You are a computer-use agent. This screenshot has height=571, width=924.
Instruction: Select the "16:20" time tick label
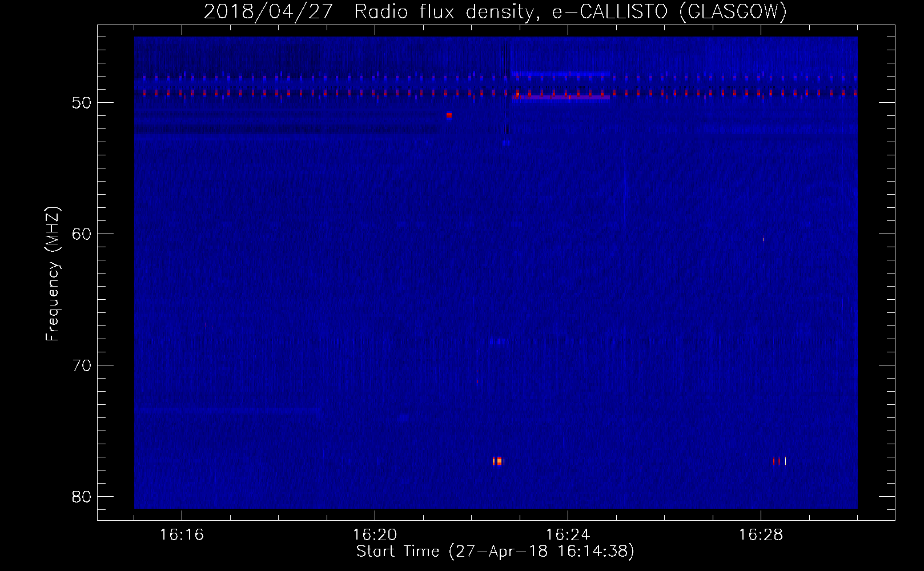click(375, 534)
